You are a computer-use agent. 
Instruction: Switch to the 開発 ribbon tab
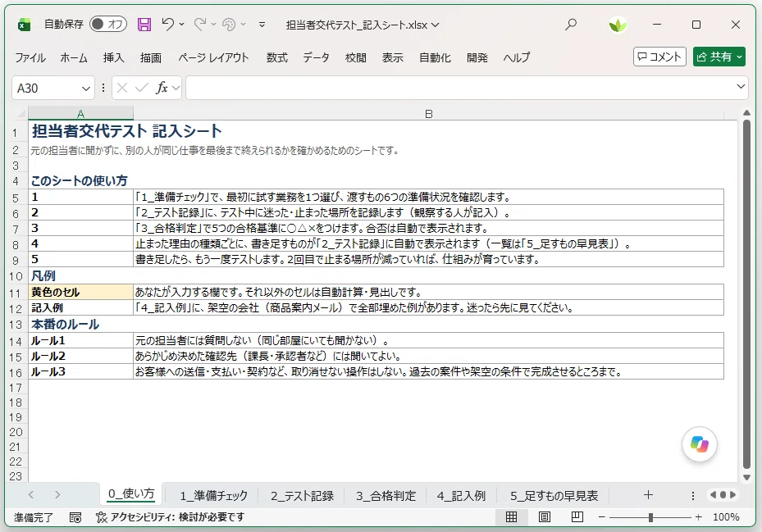[x=477, y=57]
